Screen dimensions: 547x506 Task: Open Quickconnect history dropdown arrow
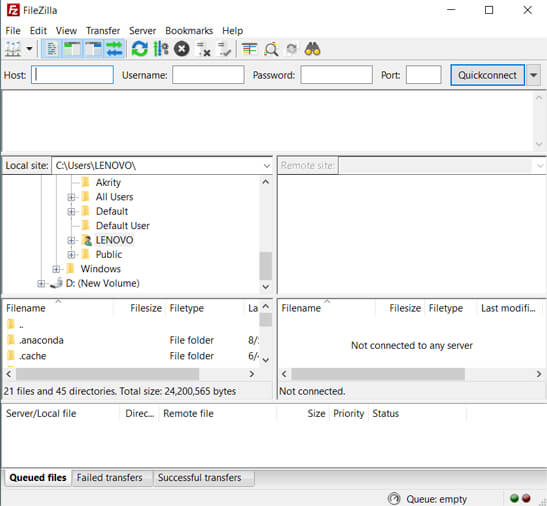(x=533, y=75)
